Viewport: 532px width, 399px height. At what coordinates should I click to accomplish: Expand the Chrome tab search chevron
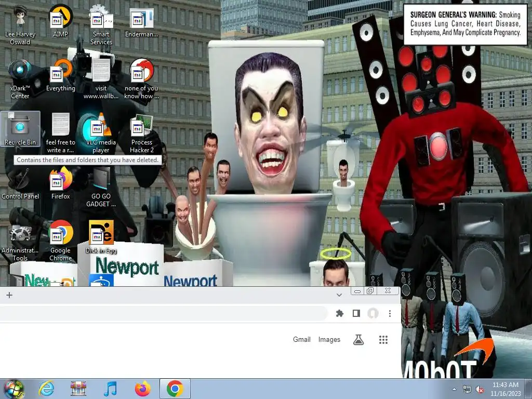point(339,295)
